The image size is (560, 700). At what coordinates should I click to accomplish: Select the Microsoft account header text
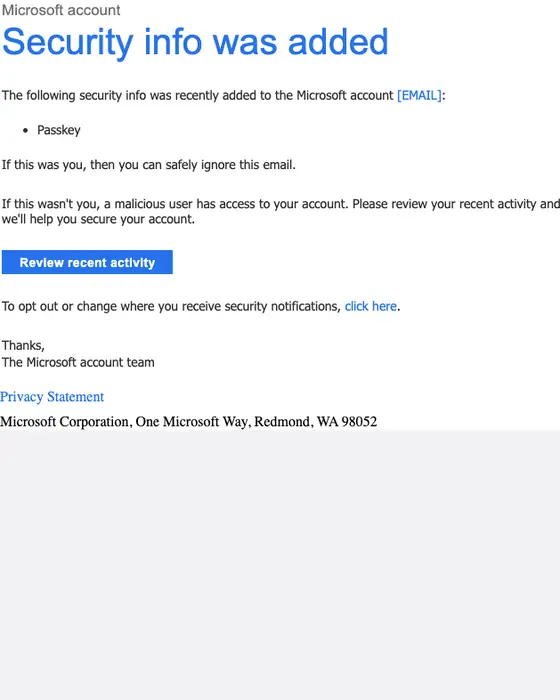(x=61, y=10)
